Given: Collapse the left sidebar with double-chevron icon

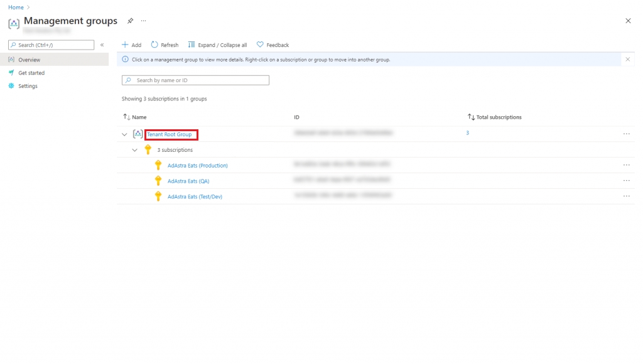Looking at the screenshot, I should pos(102,45).
